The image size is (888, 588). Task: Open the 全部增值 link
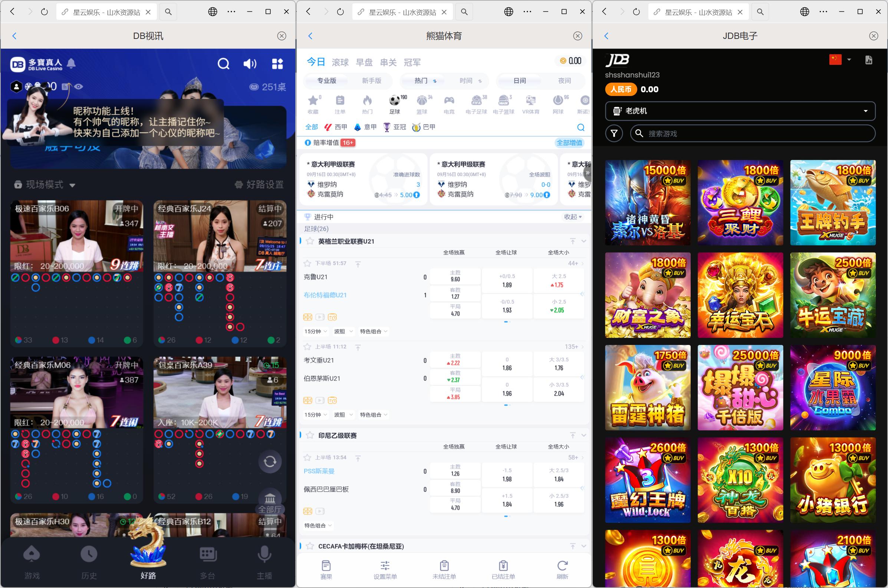tap(569, 143)
